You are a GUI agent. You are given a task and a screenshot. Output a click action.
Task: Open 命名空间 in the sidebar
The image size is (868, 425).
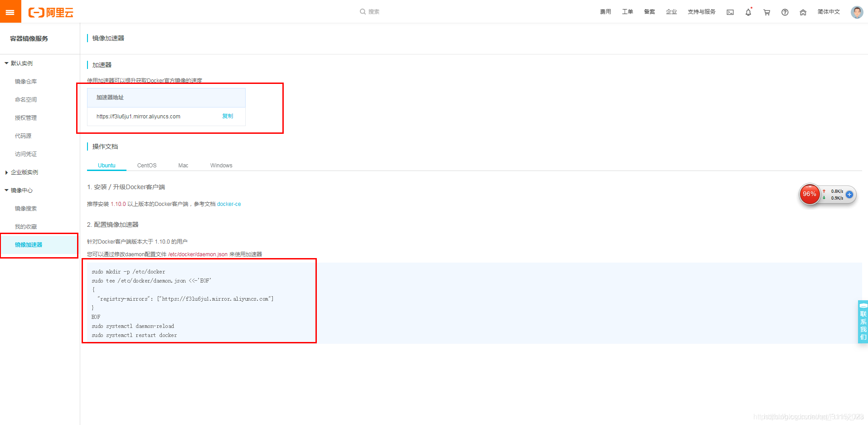[x=26, y=100]
